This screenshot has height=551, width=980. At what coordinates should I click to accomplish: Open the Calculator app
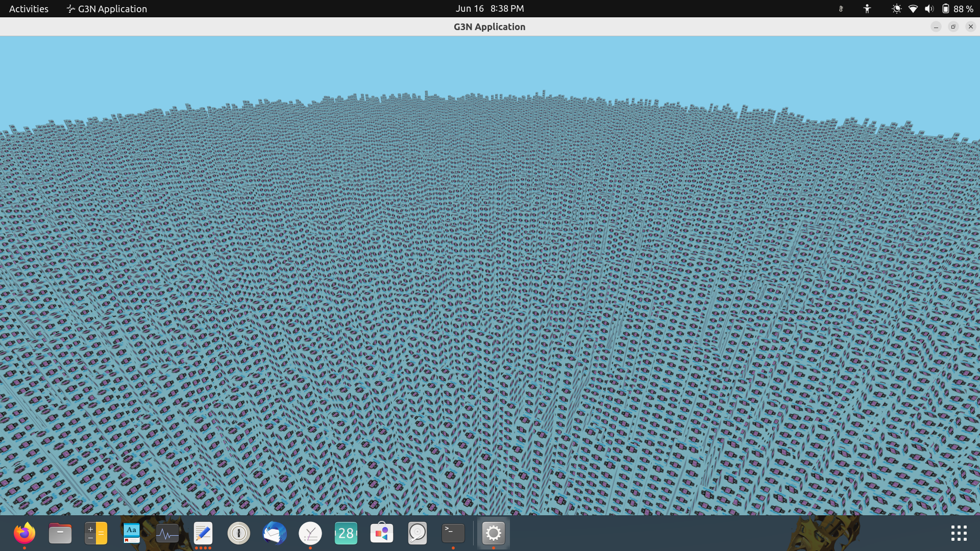coord(96,534)
